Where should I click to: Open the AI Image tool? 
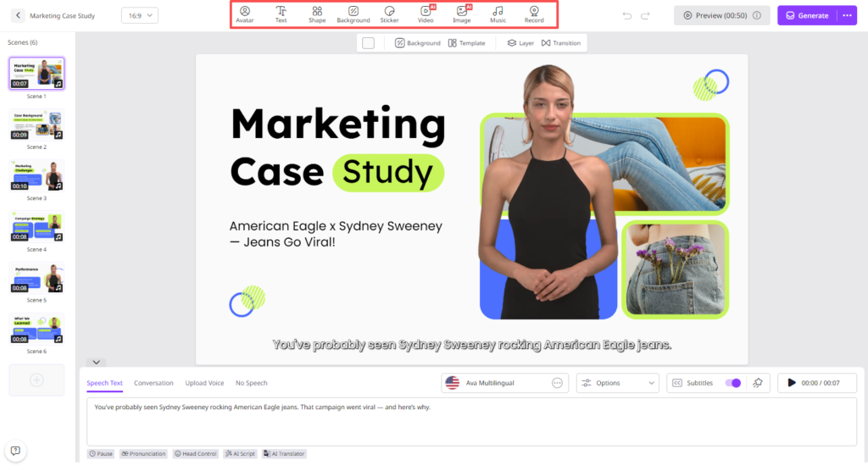462,14
